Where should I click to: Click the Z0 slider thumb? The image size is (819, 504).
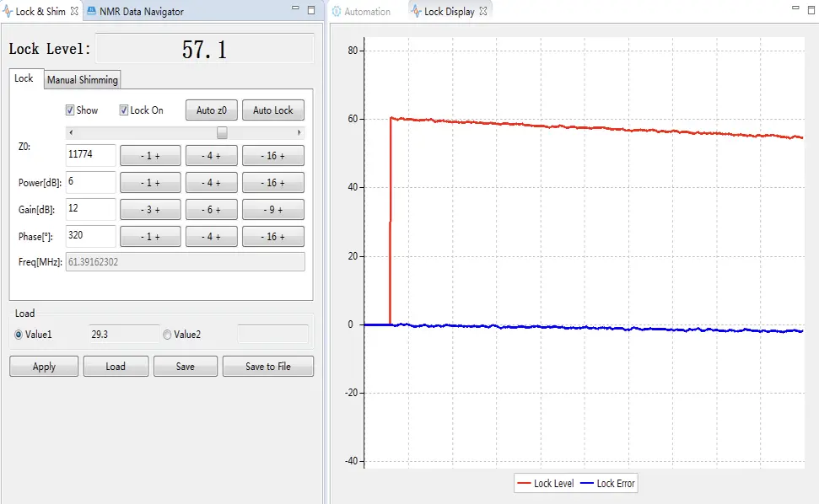pos(222,132)
